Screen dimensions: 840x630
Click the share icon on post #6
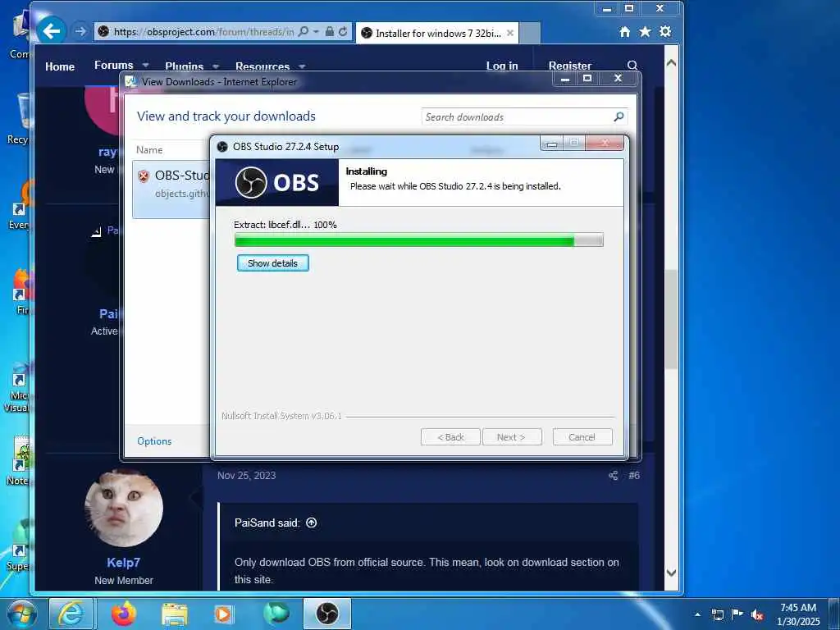click(614, 475)
